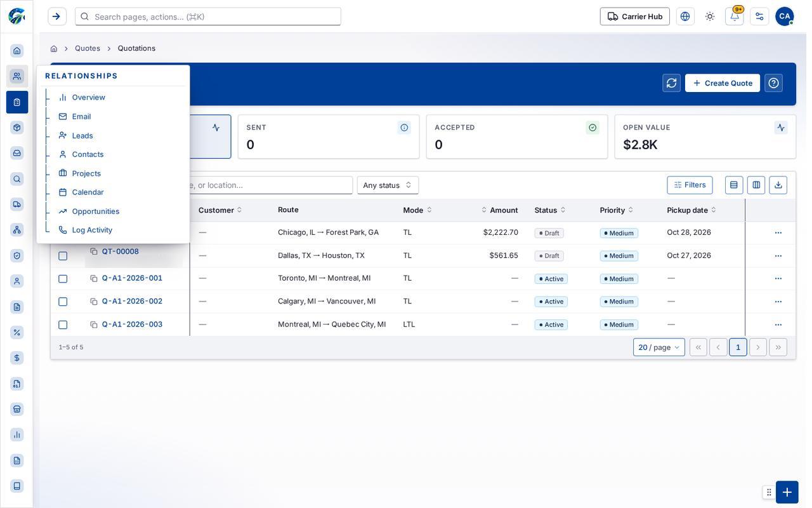This screenshot has width=812, height=508.
Task: Click the Quotes breadcrumb link
Action: 88,48
